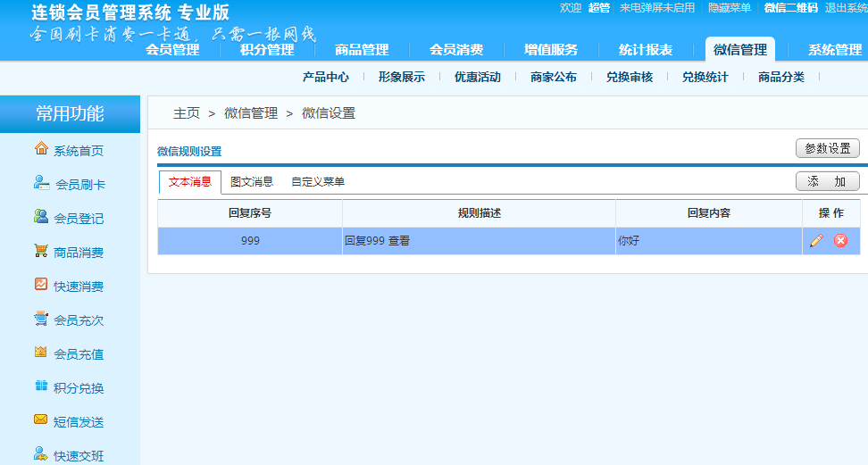Click the 主页 breadcrumb link
The height and width of the screenshot is (465, 868).
point(187,113)
